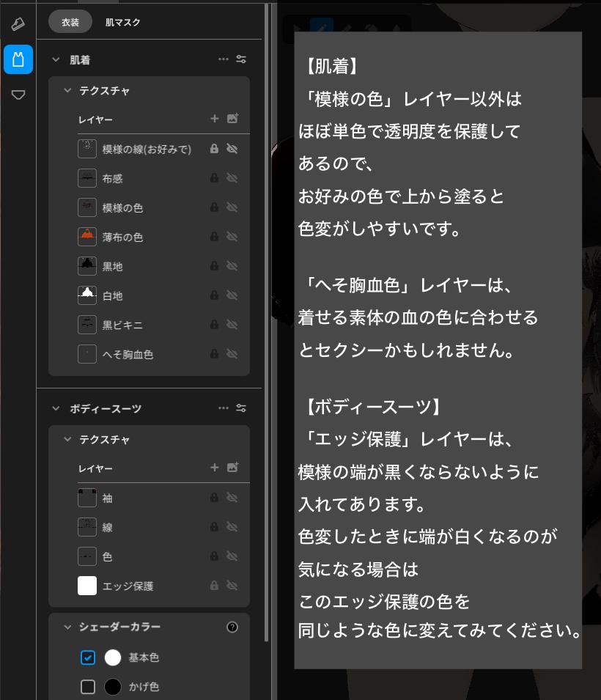Image resolution: width=601 pixels, height=700 pixels.
Task: Select the shoes editing icon in sidebar
Action: [x=18, y=23]
